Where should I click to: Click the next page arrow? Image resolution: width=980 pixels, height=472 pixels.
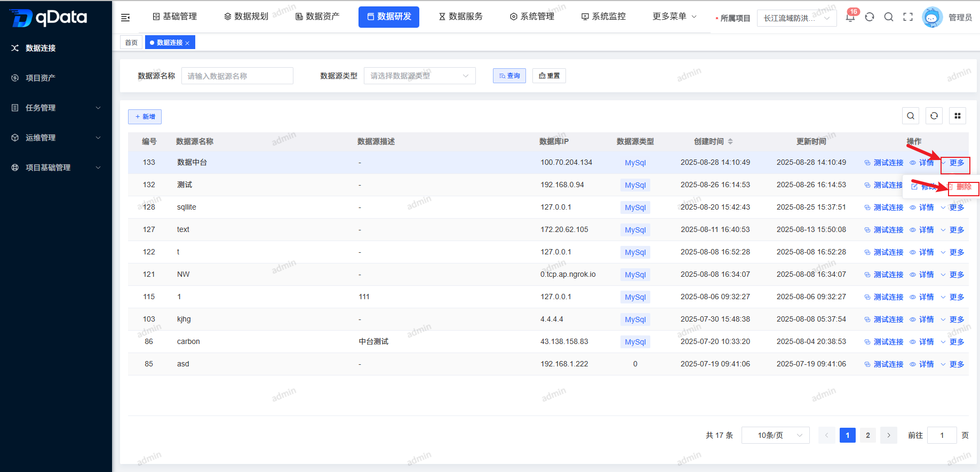[889, 435]
